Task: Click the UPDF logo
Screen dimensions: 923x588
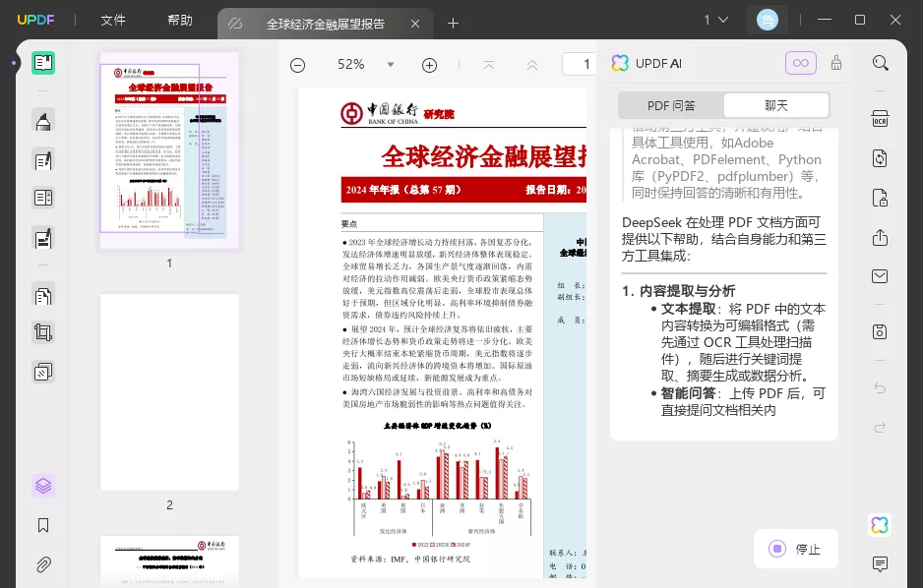Action: [35, 20]
